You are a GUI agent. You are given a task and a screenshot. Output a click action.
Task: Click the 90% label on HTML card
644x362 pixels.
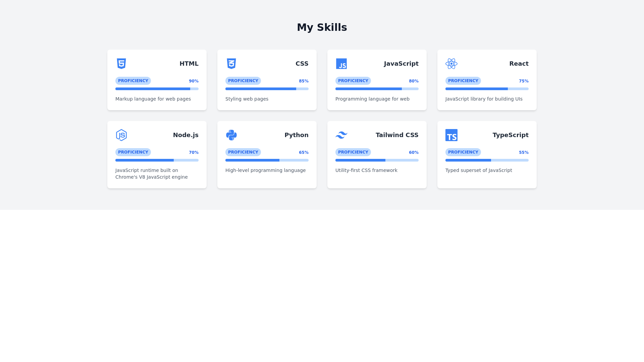(194, 81)
